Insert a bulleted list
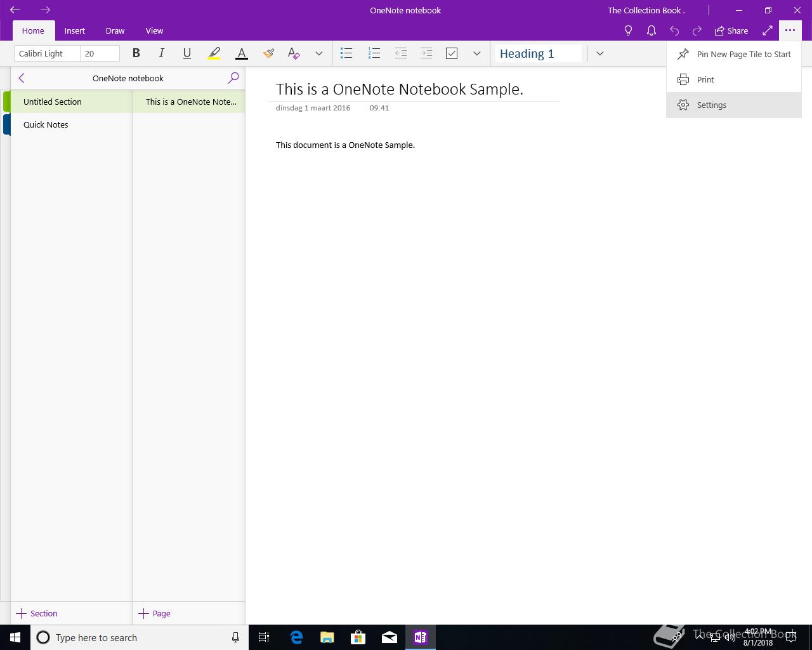 tap(346, 53)
